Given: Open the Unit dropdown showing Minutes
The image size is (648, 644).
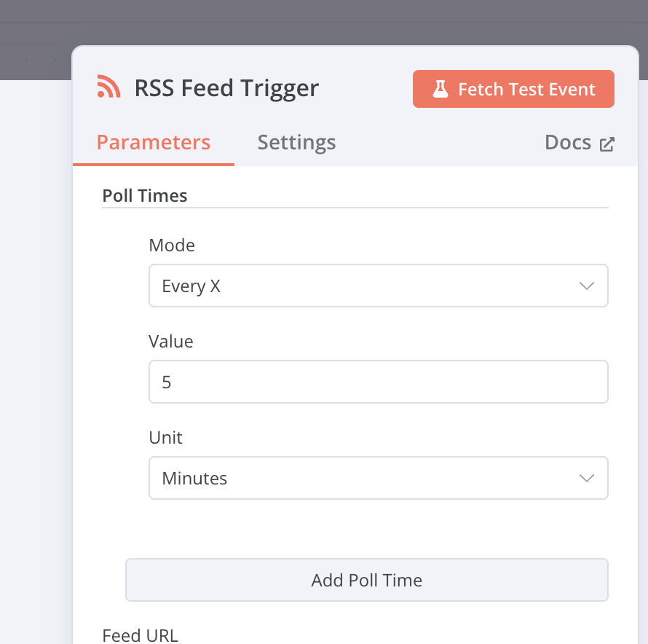Looking at the screenshot, I should point(364,478).
